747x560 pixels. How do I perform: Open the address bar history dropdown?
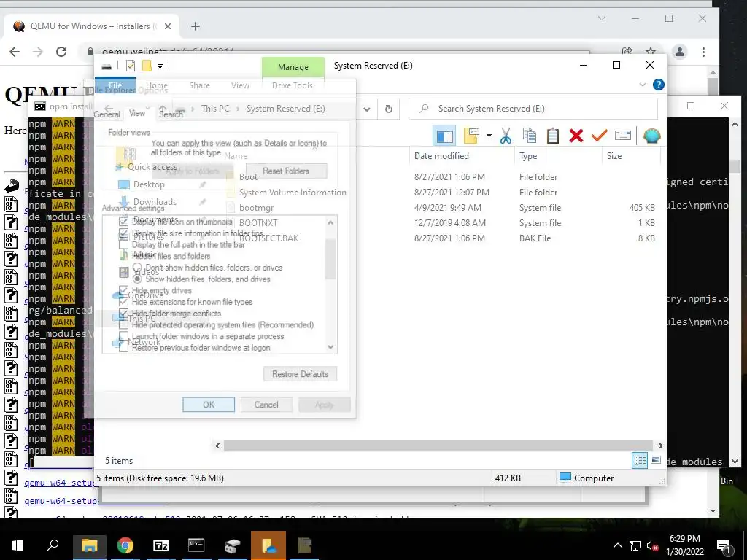point(367,109)
